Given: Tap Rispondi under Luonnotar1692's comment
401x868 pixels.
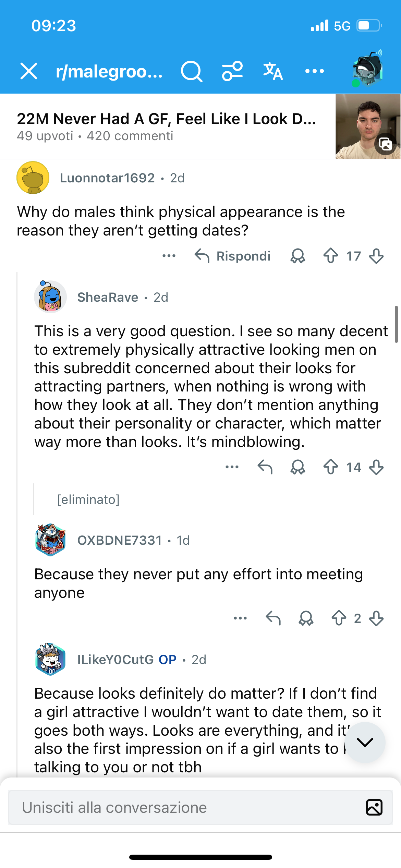Looking at the screenshot, I should 233,256.
